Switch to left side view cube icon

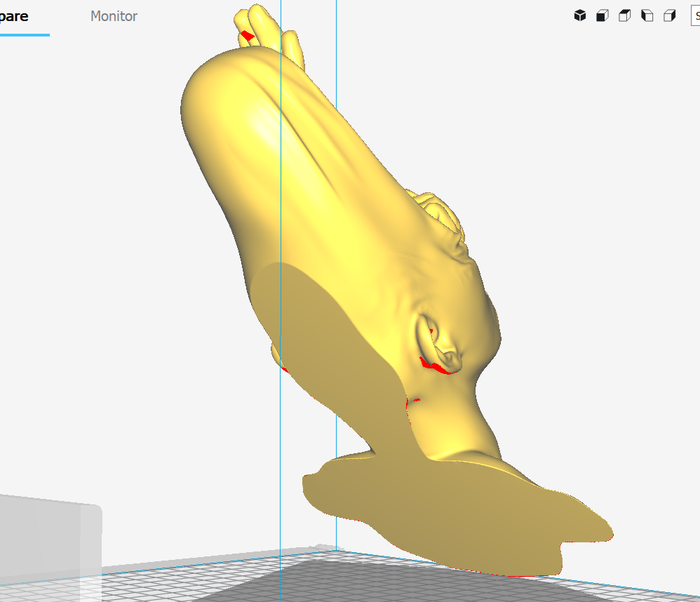[x=647, y=16]
